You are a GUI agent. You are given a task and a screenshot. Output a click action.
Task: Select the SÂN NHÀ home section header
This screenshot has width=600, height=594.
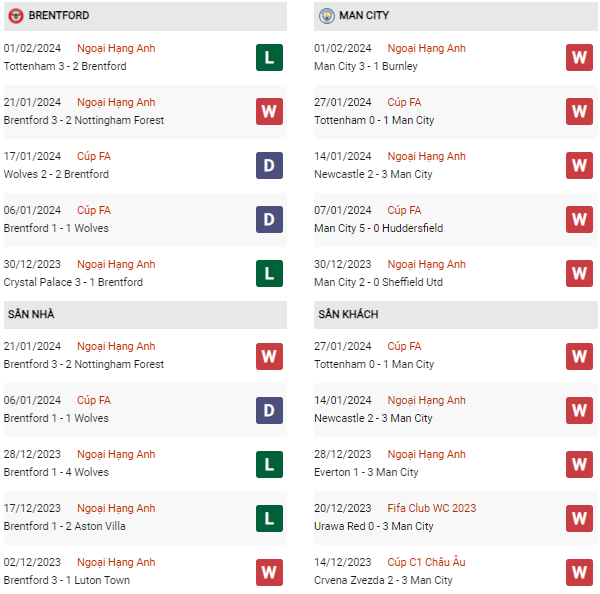(31, 314)
